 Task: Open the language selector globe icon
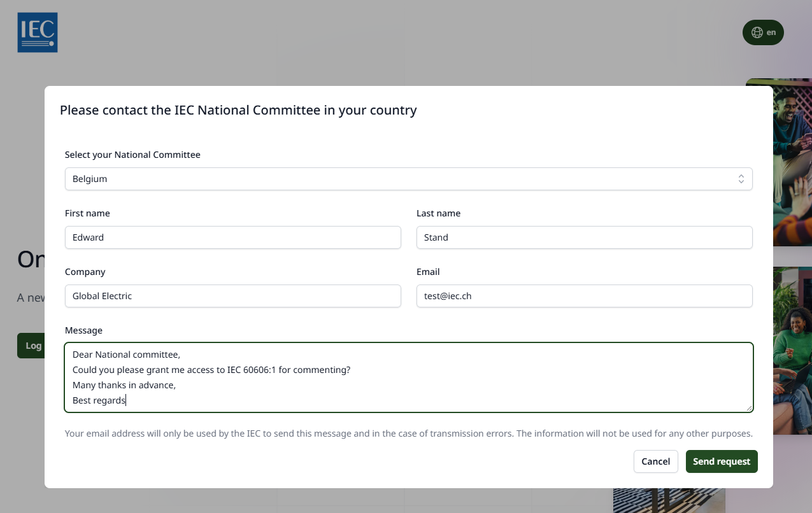(x=757, y=32)
